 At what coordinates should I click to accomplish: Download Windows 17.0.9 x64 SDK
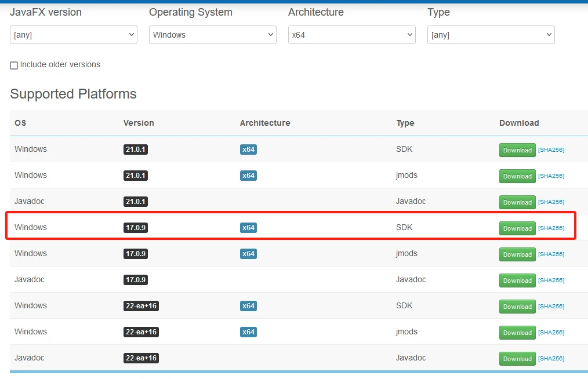tap(517, 228)
